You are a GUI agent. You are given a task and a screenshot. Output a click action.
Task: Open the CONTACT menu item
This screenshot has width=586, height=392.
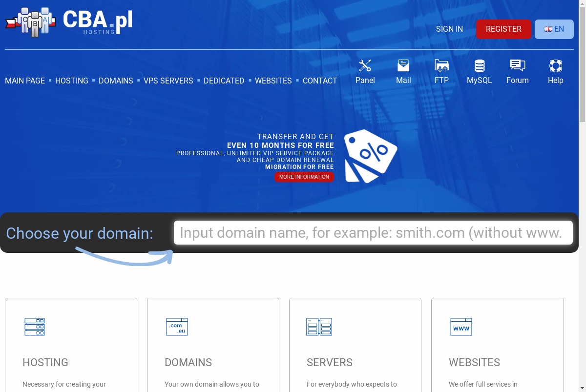coord(320,81)
